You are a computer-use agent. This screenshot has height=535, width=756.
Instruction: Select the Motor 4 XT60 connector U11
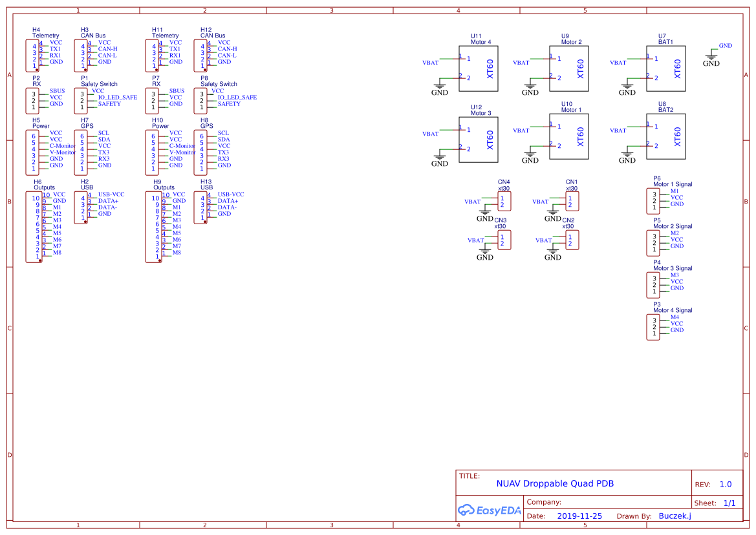tap(479, 68)
